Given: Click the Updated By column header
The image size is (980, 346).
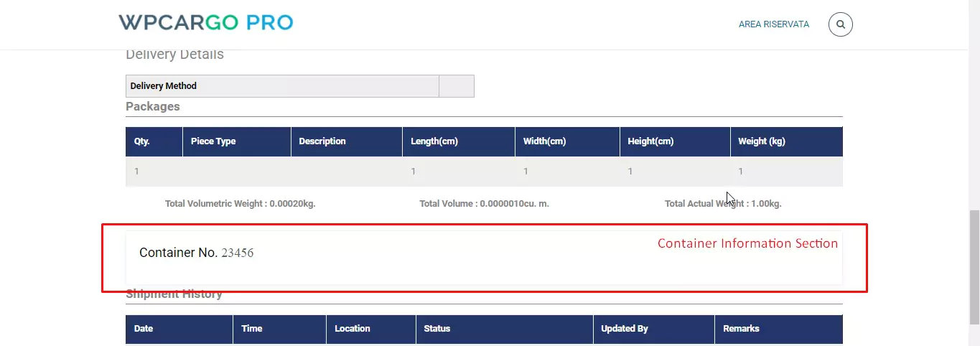Looking at the screenshot, I should pyautogui.click(x=625, y=329).
